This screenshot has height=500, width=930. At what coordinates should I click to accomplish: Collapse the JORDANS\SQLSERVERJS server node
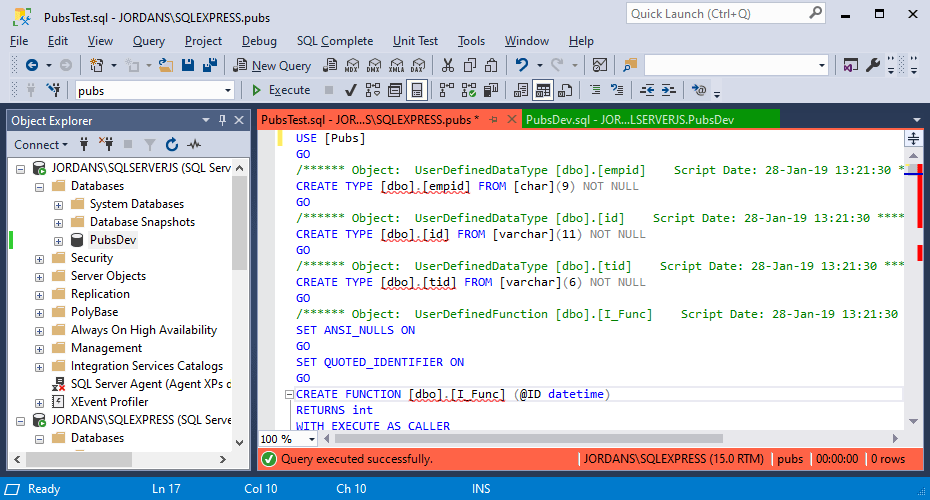[20, 169]
